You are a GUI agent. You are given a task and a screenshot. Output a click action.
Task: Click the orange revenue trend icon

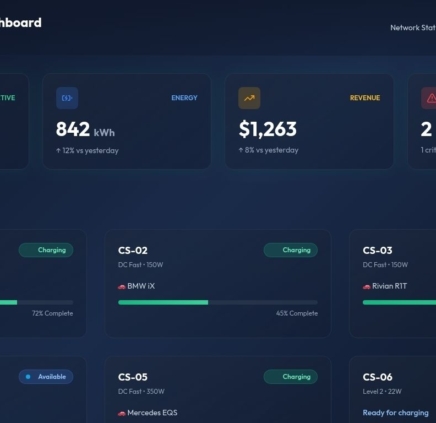coord(249,98)
